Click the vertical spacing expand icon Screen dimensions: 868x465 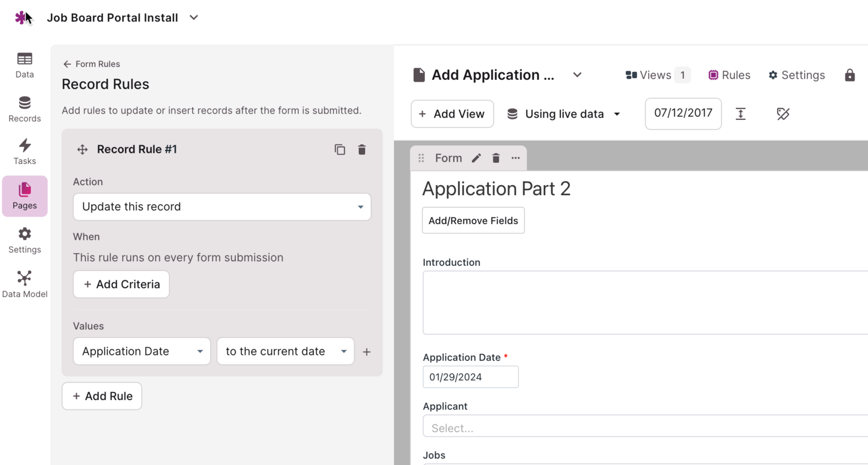(740, 114)
